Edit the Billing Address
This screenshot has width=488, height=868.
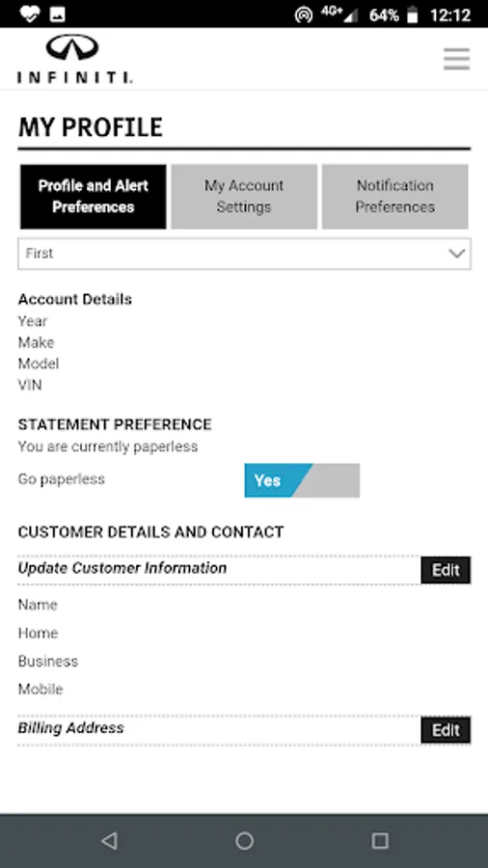tap(446, 730)
